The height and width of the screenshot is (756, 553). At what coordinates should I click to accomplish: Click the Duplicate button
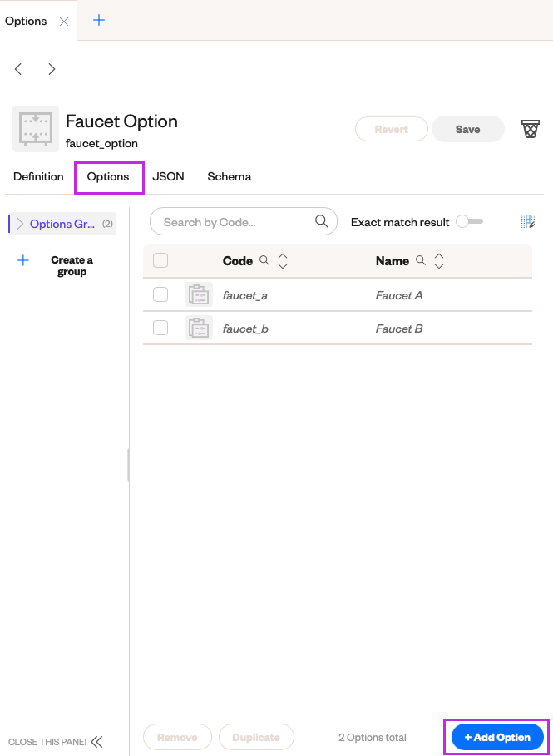tap(256, 737)
